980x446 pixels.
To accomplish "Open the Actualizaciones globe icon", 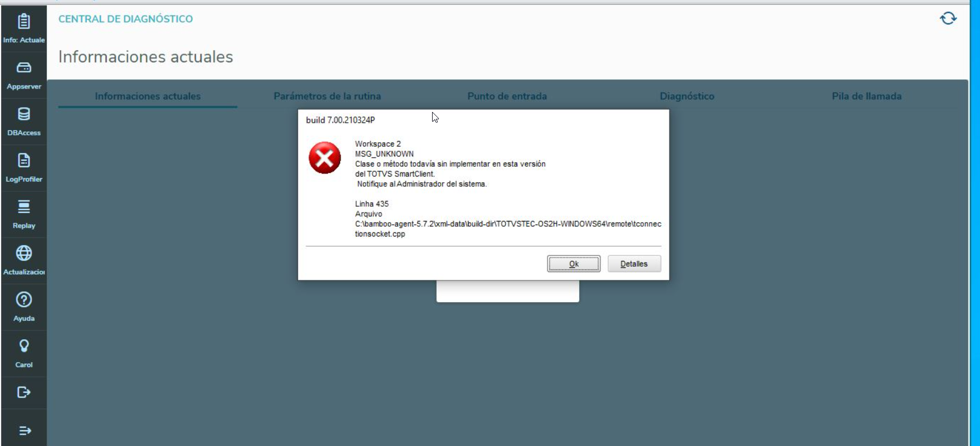I will [x=23, y=253].
